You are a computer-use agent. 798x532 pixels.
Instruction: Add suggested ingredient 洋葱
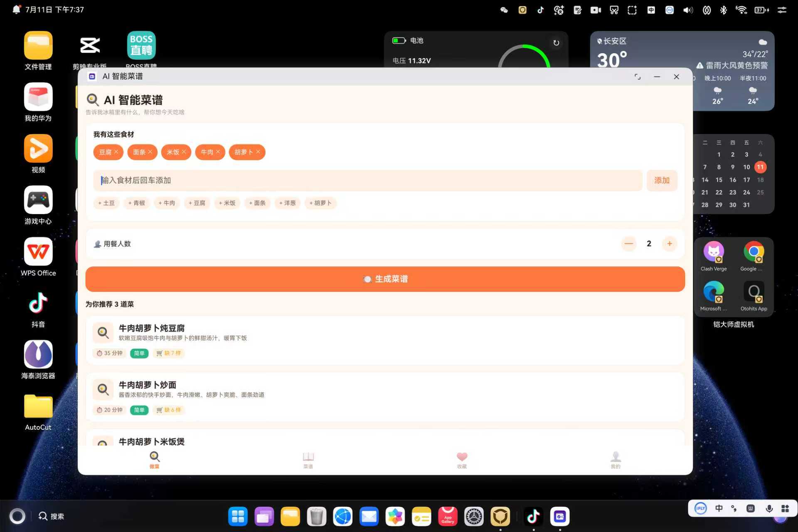point(288,203)
